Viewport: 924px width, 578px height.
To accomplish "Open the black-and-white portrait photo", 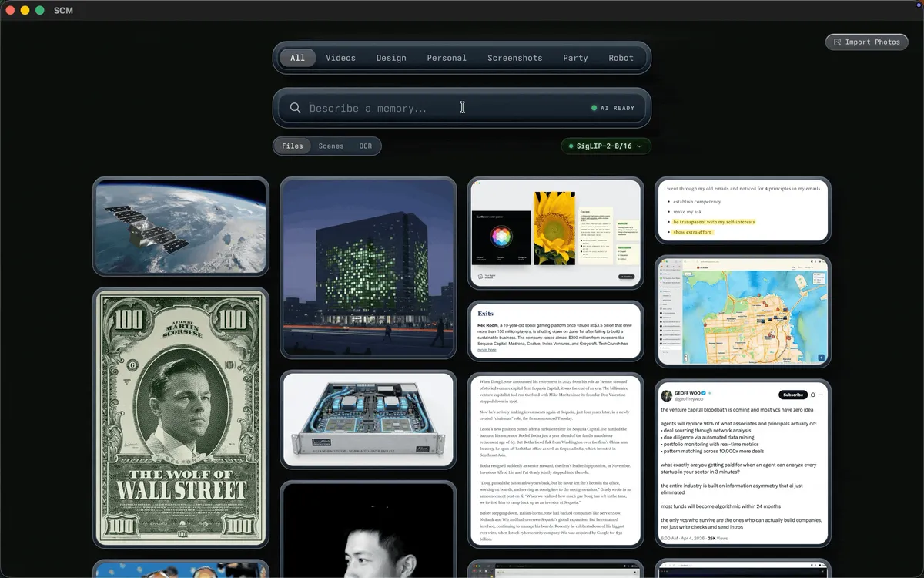I will pyautogui.click(x=368, y=530).
